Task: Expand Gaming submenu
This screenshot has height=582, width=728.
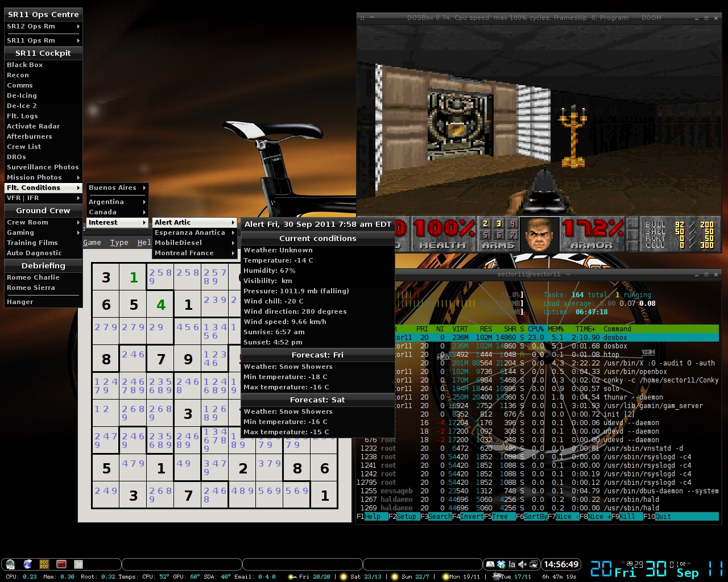Action: pyautogui.click(x=43, y=232)
